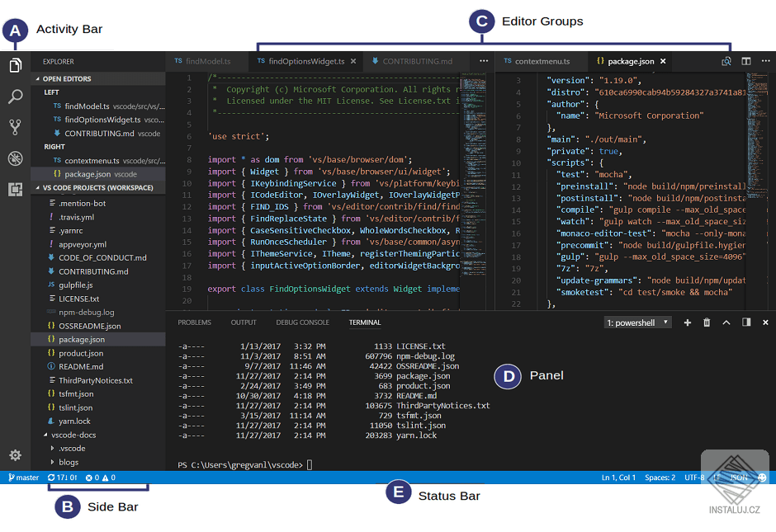Select the Source Control icon
This screenshot has height=532, width=776.
(x=15, y=127)
